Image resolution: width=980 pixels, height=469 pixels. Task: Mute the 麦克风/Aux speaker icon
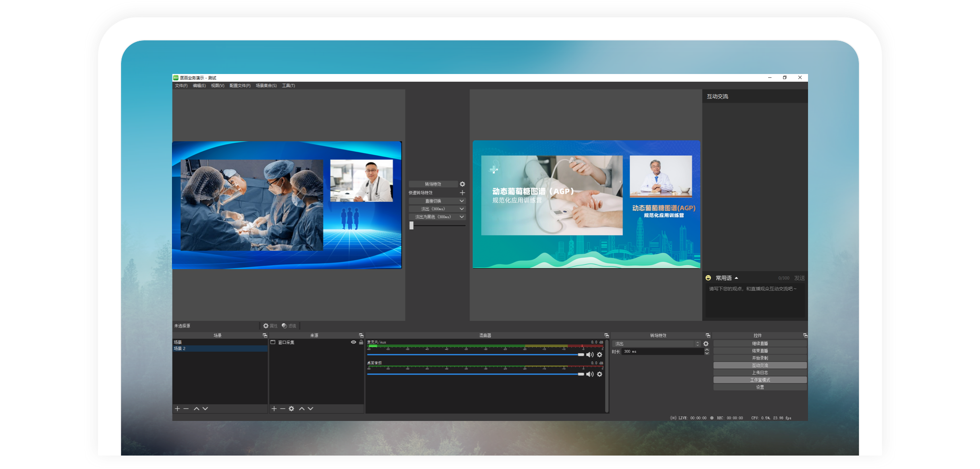pos(589,355)
